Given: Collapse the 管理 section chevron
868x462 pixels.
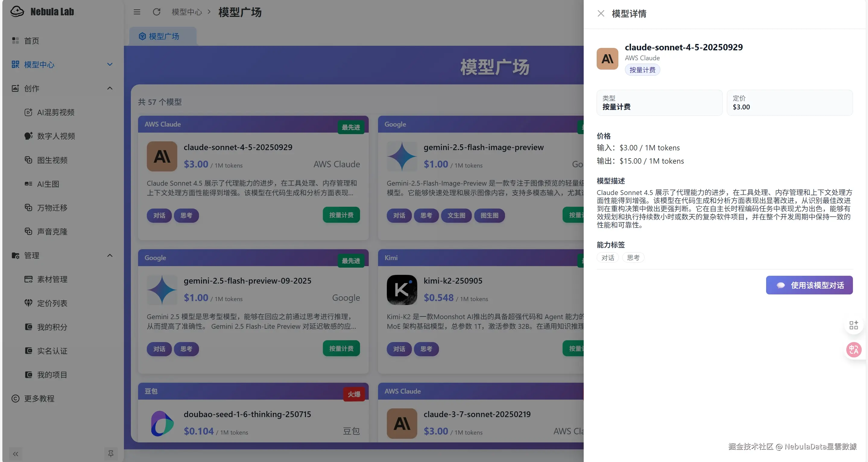Looking at the screenshot, I should (x=110, y=255).
